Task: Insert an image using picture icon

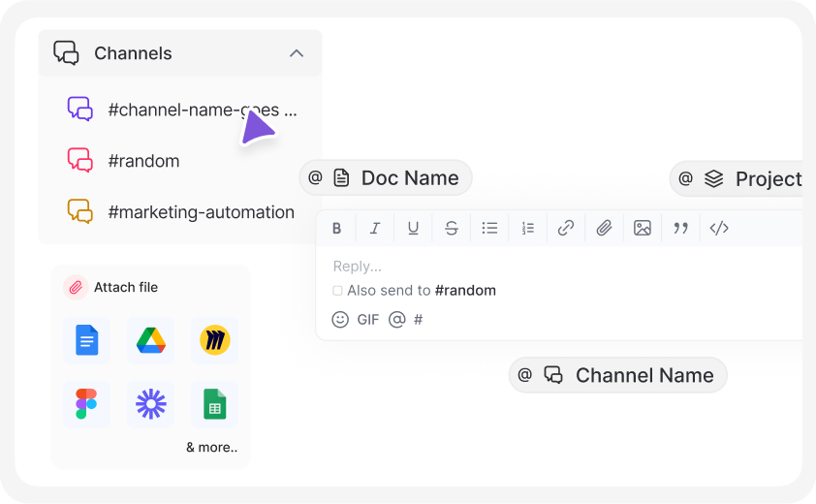Action: click(x=643, y=229)
